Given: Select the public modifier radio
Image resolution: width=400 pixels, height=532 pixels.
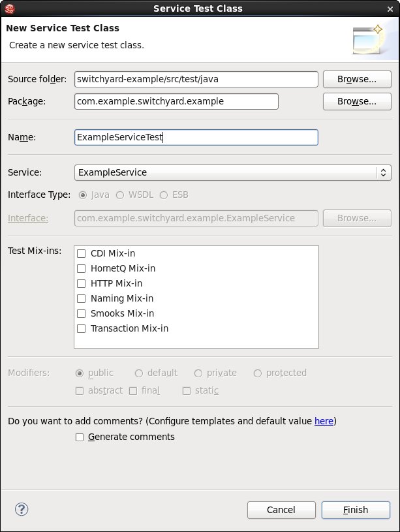Looking at the screenshot, I should click(80, 373).
